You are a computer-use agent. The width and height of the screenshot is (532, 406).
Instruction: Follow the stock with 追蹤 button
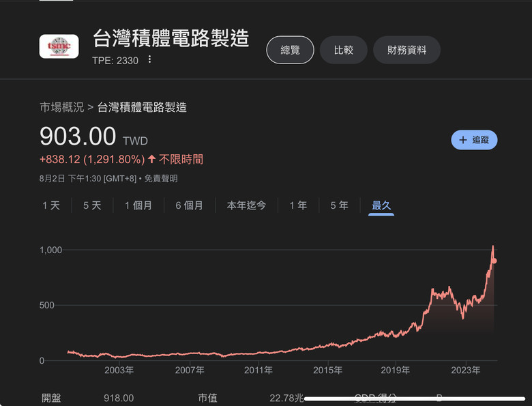pos(474,140)
